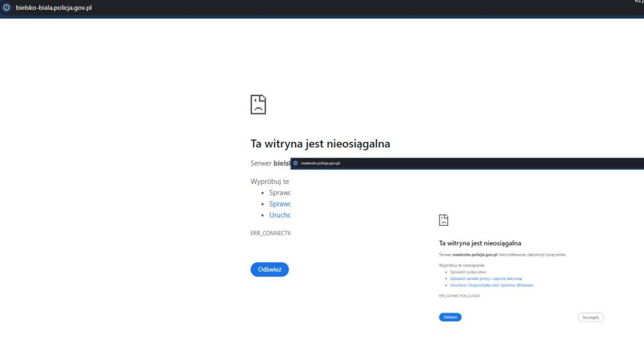This screenshot has height=350, width=644.
Task: Click the large sad page error icon
Action: [258, 104]
